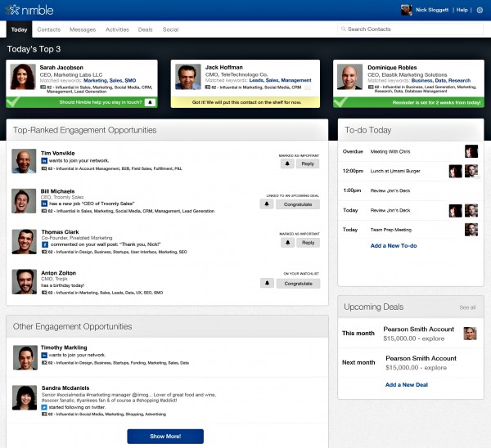The image size is (491, 448).
Task: Click the Klout score icon for Tim Vonvikle
Action: tap(44, 168)
